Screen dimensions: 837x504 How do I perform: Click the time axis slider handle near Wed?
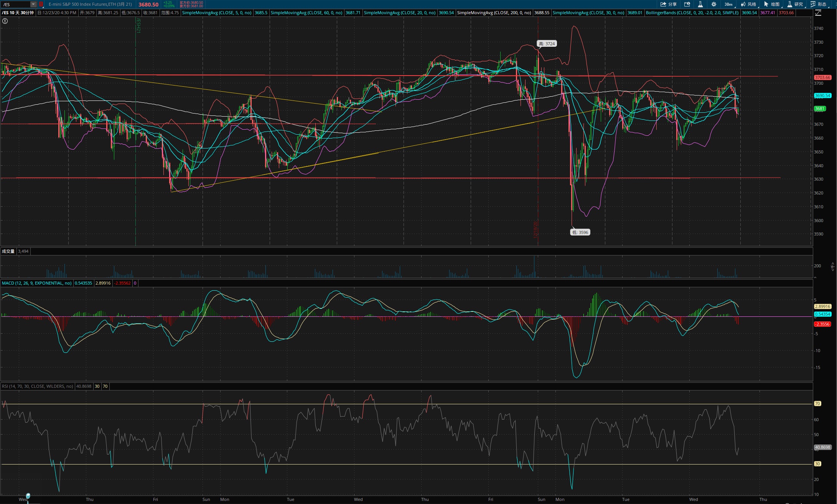pos(28,496)
